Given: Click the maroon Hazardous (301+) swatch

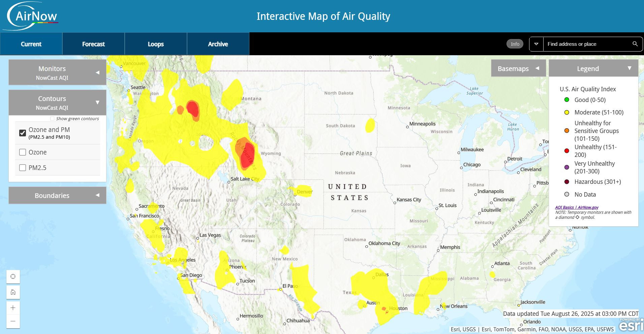Looking at the screenshot, I should coord(567,182).
